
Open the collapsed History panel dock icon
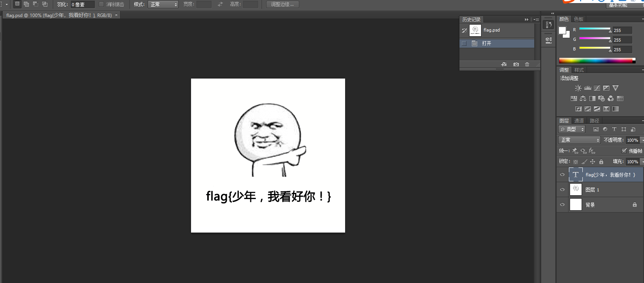pyautogui.click(x=548, y=25)
